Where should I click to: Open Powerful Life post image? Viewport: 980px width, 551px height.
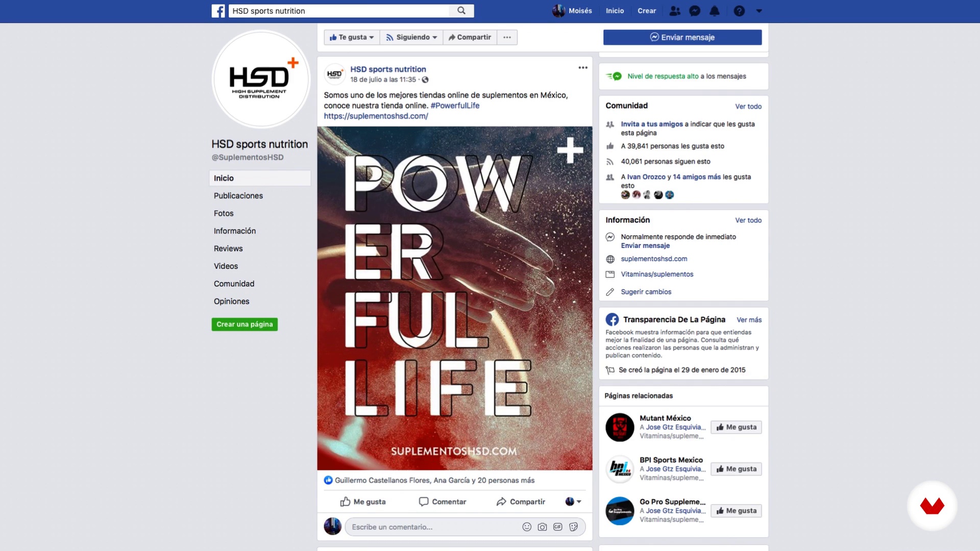point(455,298)
